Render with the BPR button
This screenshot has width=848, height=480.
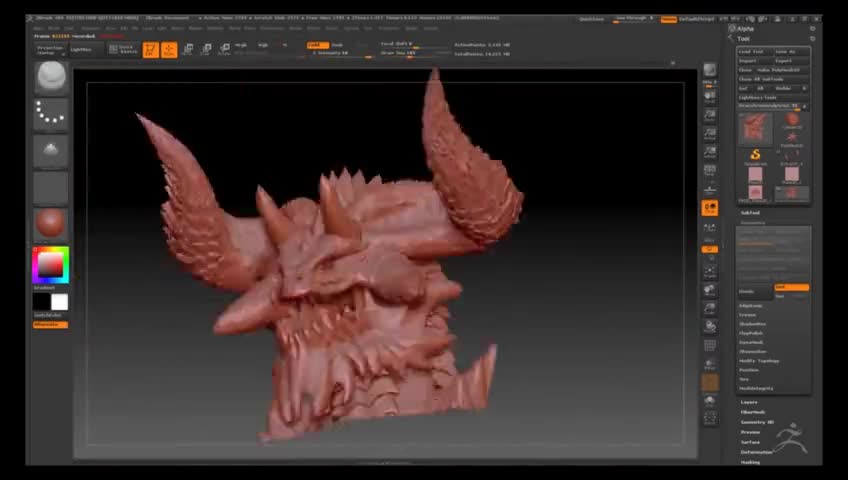[710, 70]
